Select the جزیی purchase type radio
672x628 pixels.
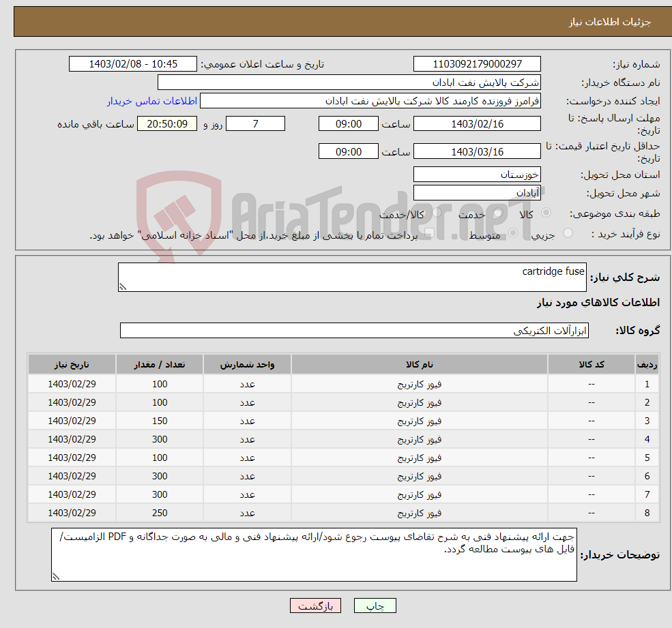point(568,233)
